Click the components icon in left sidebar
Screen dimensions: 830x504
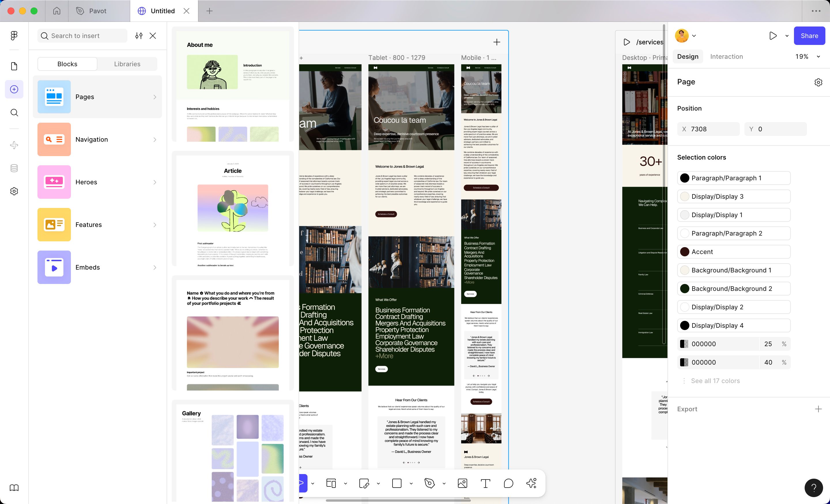[14, 145]
